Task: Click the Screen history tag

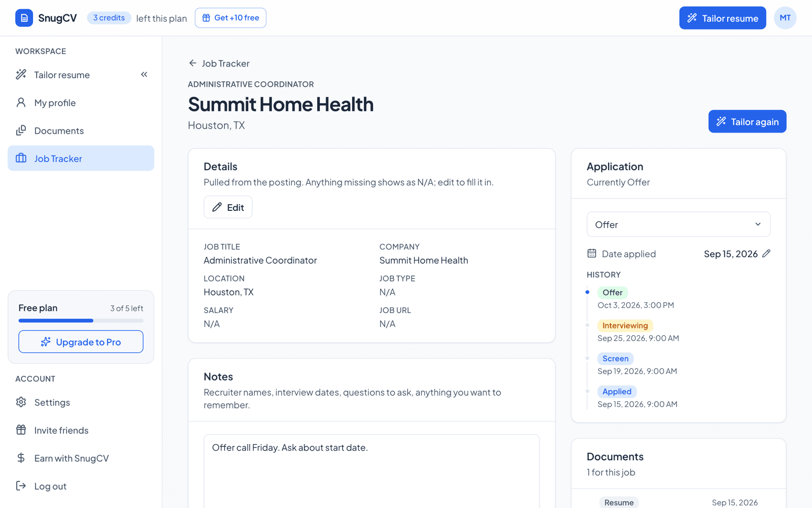Action: 616,359
